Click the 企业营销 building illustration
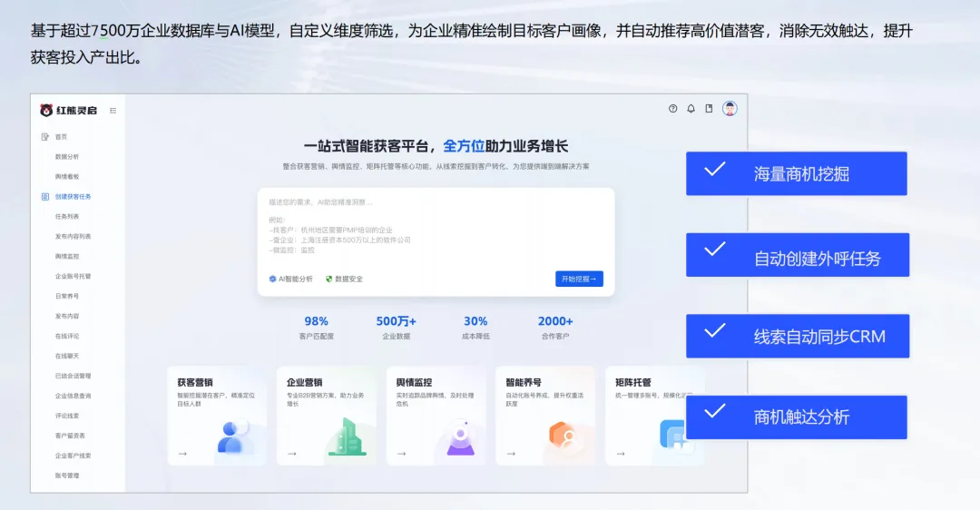This screenshot has height=510, width=980. [x=348, y=436]
